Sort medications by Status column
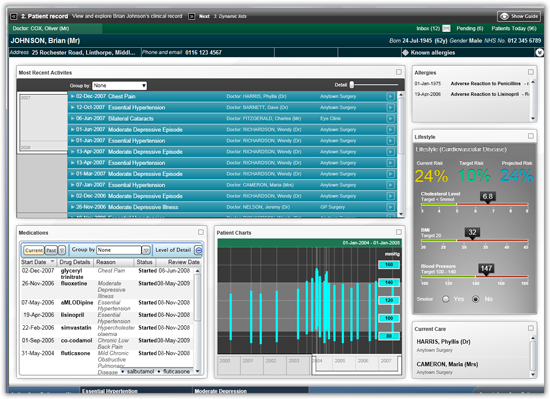Viewport: 550px width, 399px height. [145, 262]
